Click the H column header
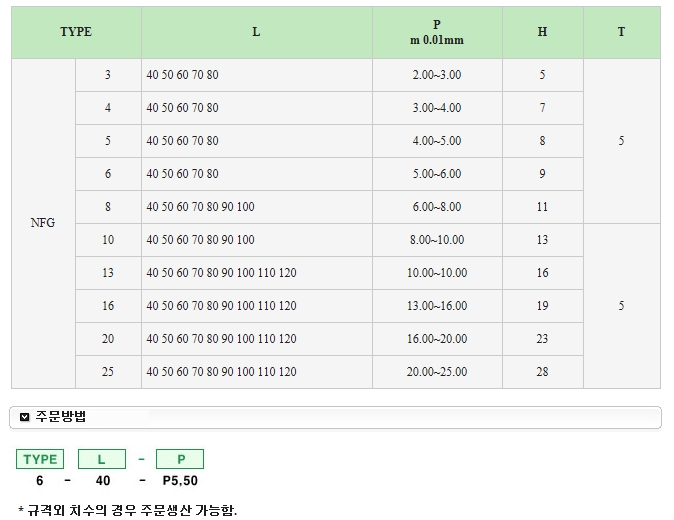This screenshot has width=674, height=520. [542, 32]
